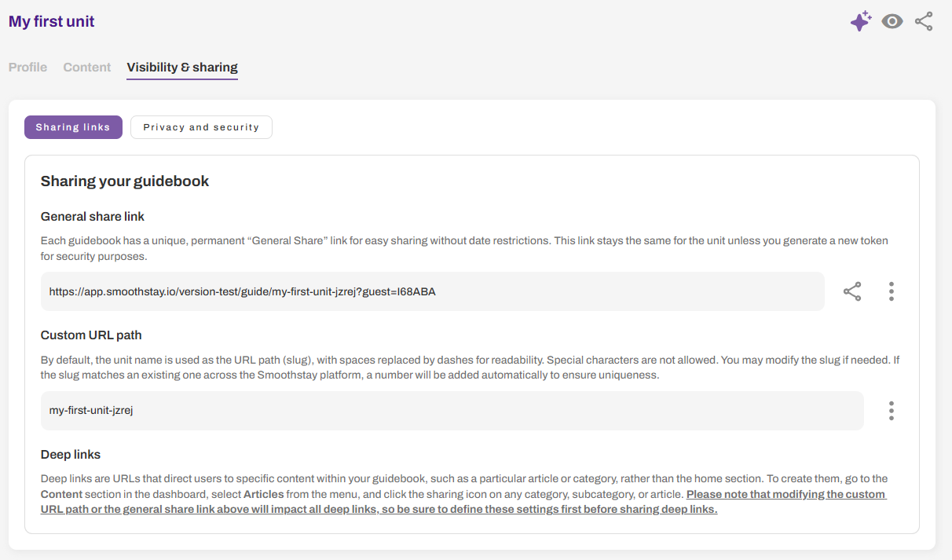Click bold word Articles in Deep links text

point(263,494)
